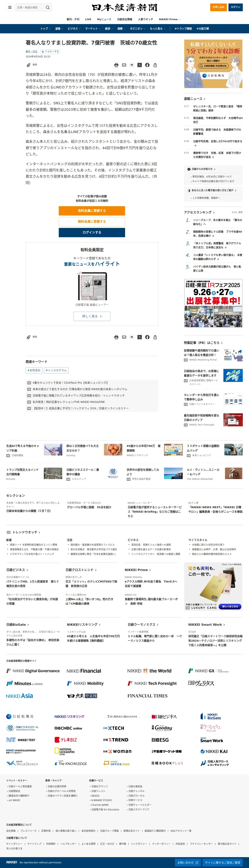249x868 pixels.
Task: Open the LUXURY CARD advertisement
Action: tap(213, 587)
